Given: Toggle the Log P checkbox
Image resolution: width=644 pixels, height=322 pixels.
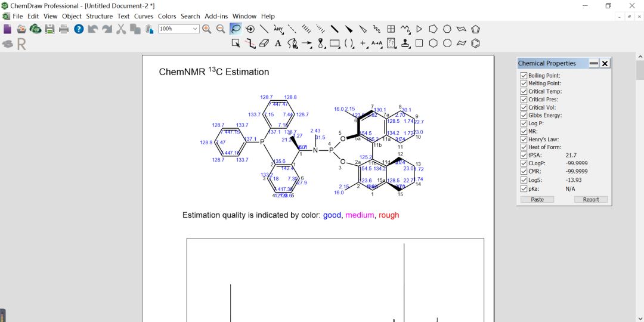Looking at the screenshot, I should pyautogui.click(x=524, y=123).
